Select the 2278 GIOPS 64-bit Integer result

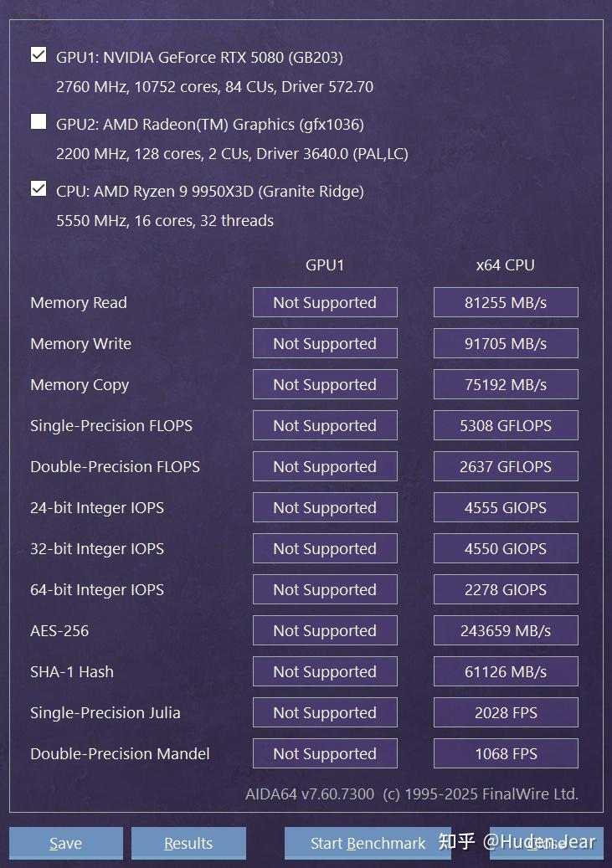click(x=505, y=589)
